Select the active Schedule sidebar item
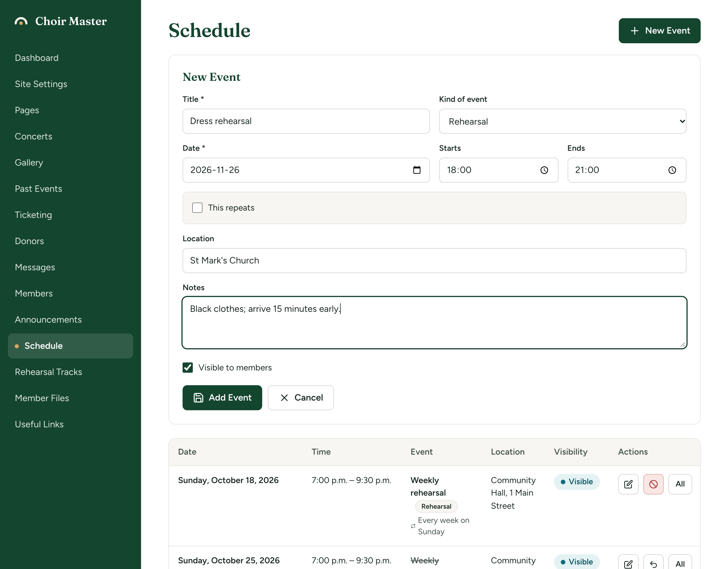Viewport: 728px width, 569px height. (x=70, y=346)
